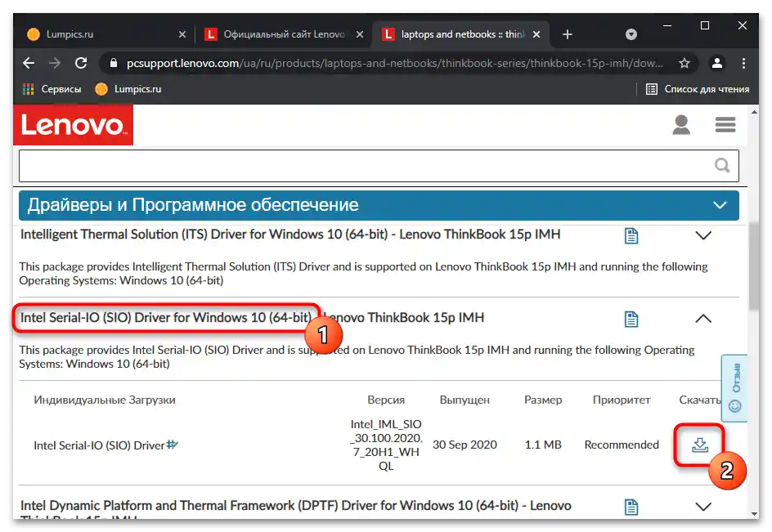Open readme icon for Intel Serial-IO driver
Image resolution: width=772 pixels, height=532 pixels.
pyautogui.click(x=631, y=319)
